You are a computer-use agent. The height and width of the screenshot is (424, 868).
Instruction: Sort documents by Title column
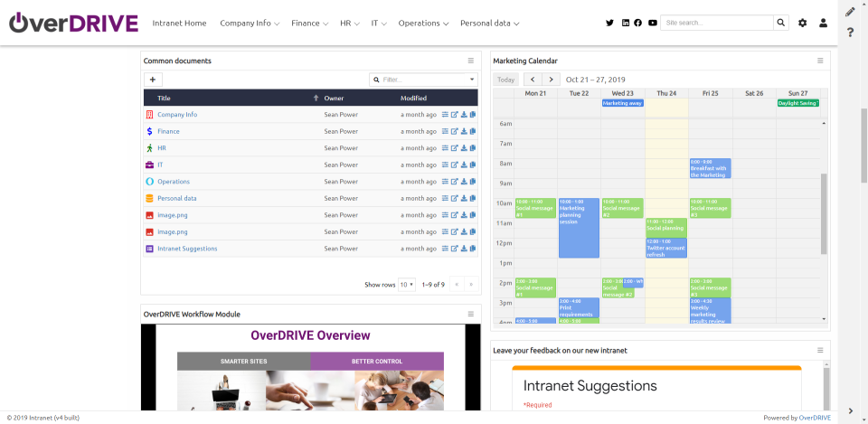pyautogui.click(x=164, y=98)
